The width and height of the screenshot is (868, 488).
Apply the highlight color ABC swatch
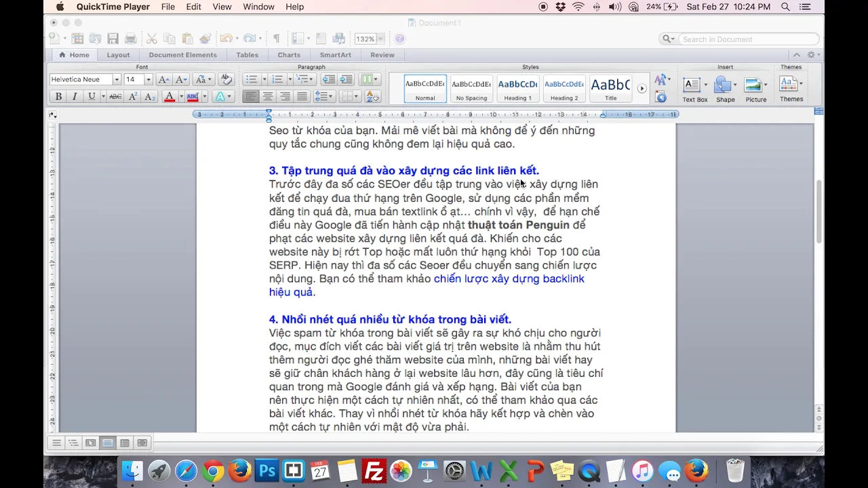pyautogui.click(x=193, y=97)
